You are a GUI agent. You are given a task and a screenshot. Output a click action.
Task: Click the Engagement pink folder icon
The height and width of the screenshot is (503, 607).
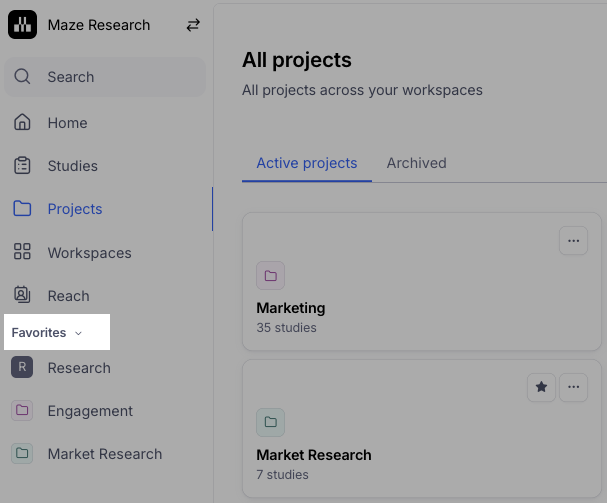pyautogui.click(x=22, y=410)
